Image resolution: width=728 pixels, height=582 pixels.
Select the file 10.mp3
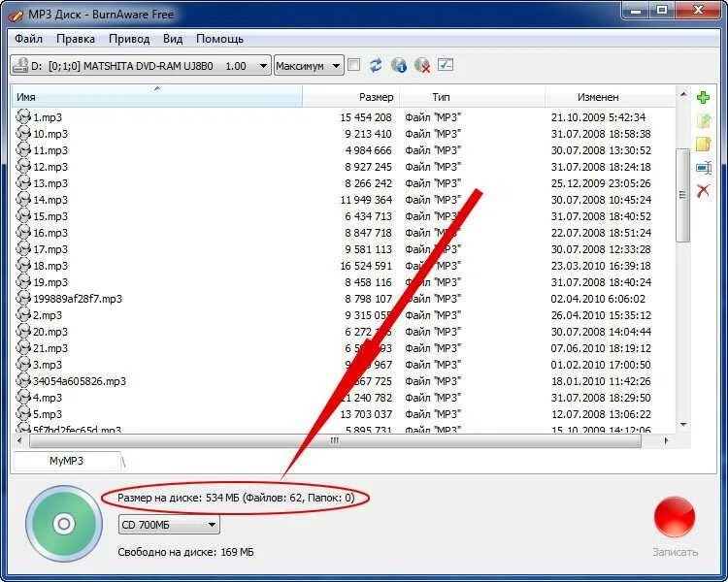coord(50,134)
